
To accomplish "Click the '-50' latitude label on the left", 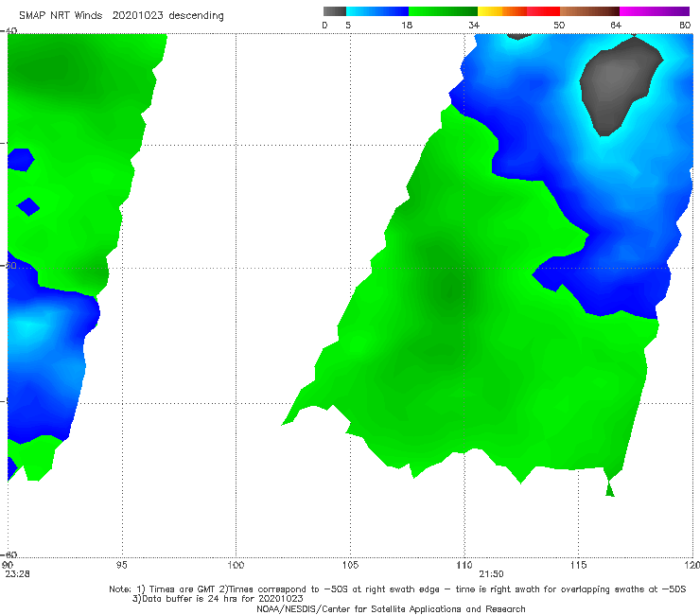I will coord(9,265).
